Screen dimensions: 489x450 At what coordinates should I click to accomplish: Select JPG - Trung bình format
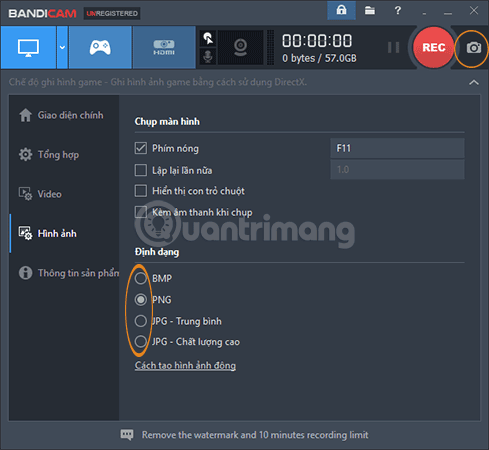click(141, 321)
